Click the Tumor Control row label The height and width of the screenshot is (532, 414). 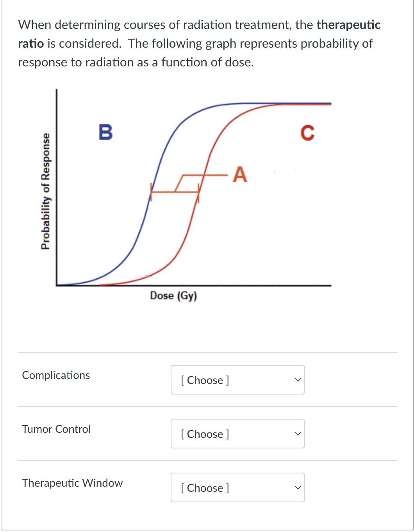click(56, 429)
